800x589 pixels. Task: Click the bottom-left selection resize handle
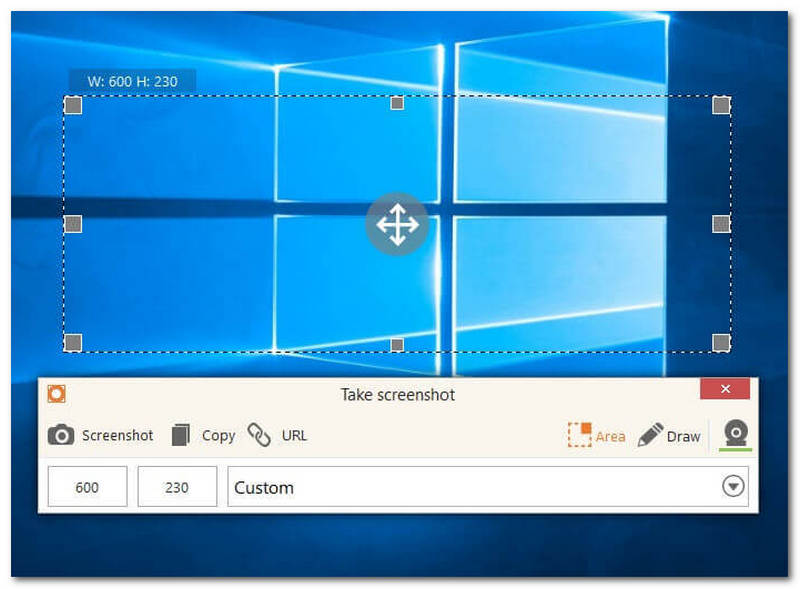tap(73, 343)
